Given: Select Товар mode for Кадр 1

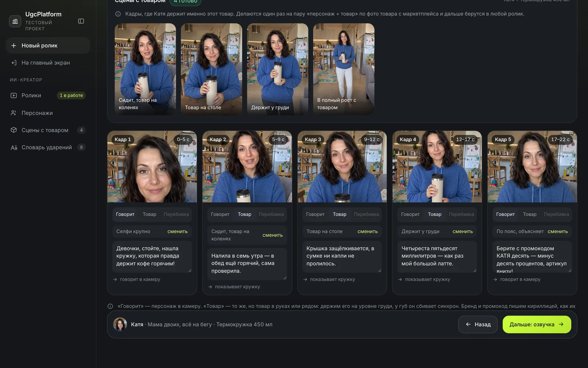Looking at the screenshot, I should pos(150,215).
